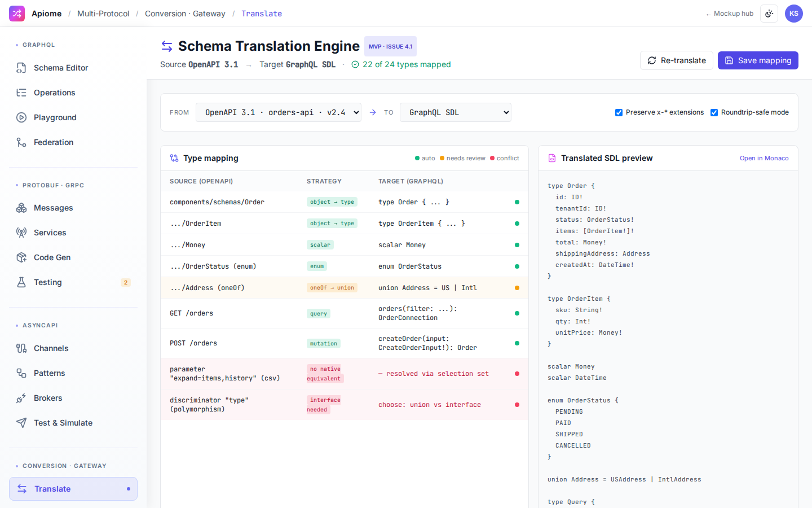
Task: Click the Testing badge showing 2
Action: click(x=126, y=282)
